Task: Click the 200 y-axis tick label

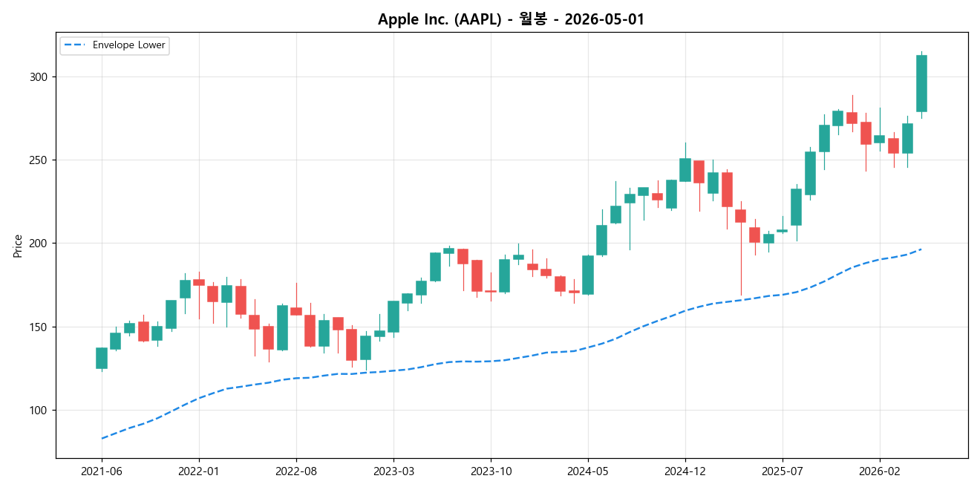Action: pos(40,244)
